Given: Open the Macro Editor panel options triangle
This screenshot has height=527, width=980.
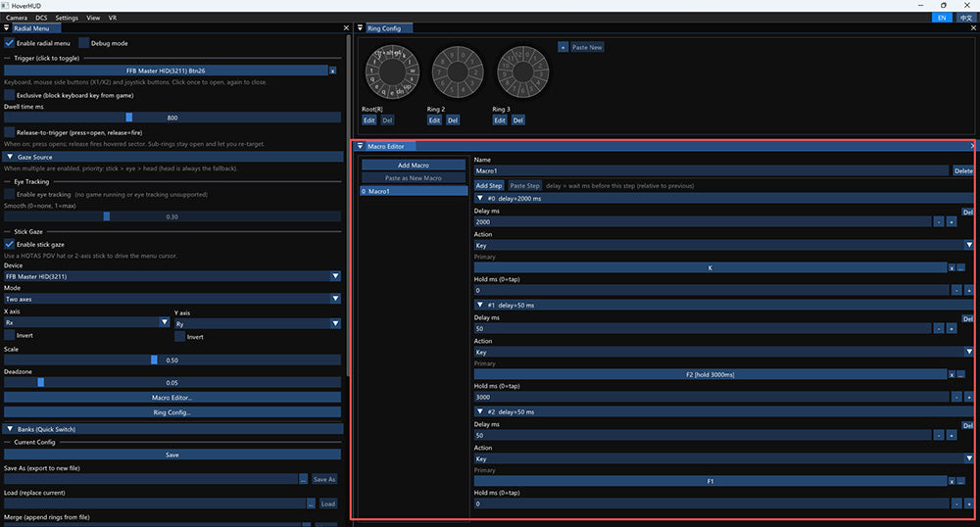Looking at the screenshot, I should (x=360, y=146).
